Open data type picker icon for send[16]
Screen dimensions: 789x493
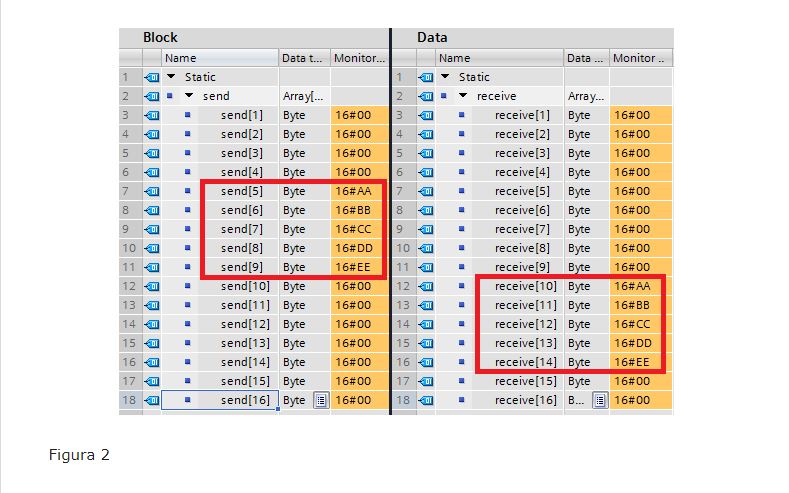pyautogui.click(x=320, y=400)
